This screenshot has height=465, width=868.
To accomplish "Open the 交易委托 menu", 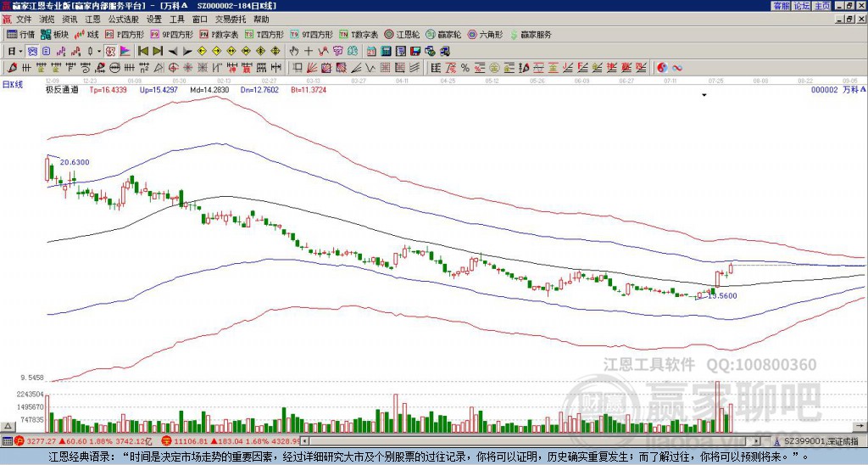I will tap(231, 20).
